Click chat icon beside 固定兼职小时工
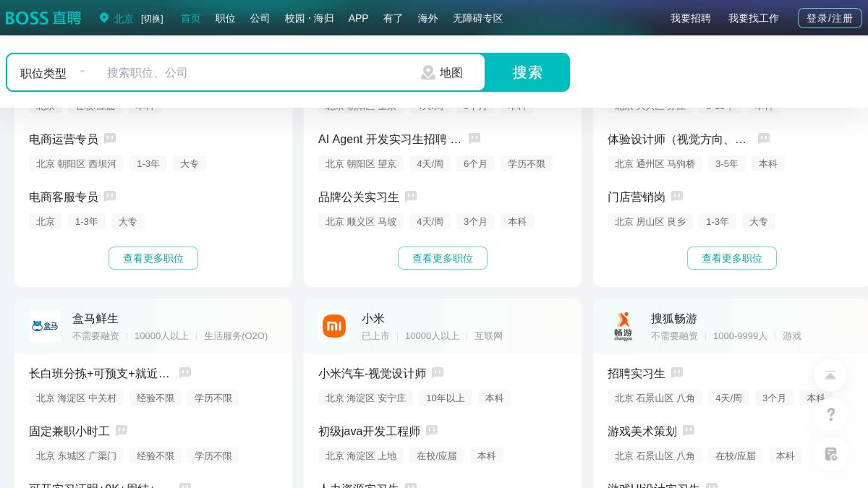This screenshot has width=868, height=488. (122, 431)
